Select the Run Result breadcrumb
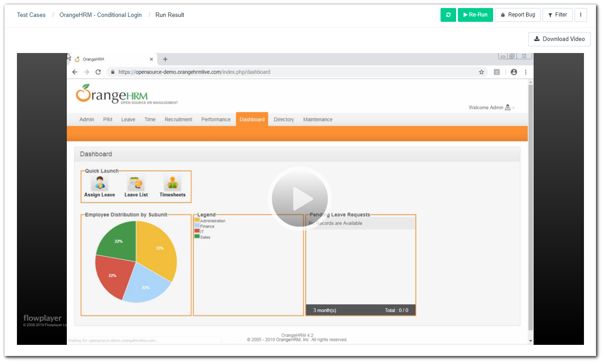Image resolution: width=604 pixels, height=364 pixels. [x=170, y=15]
